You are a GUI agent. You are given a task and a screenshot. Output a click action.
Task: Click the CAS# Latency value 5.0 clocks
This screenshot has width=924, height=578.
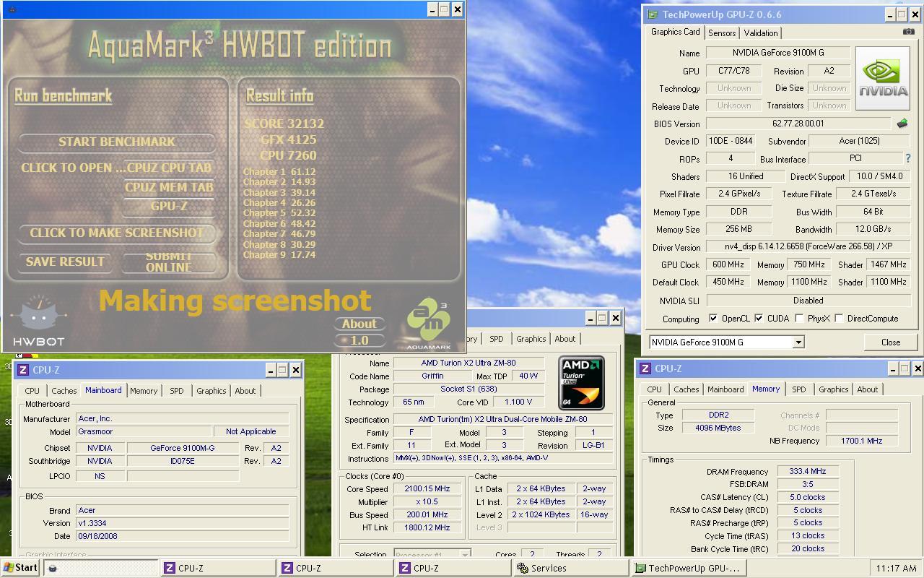tap(808, 498)
